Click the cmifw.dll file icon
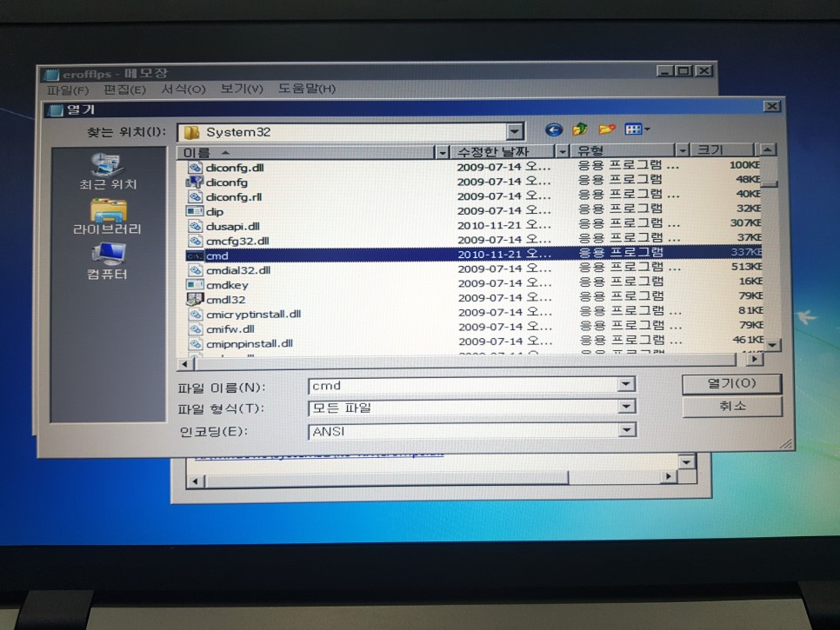The image size is (840, 630). [x=195, y=328]
